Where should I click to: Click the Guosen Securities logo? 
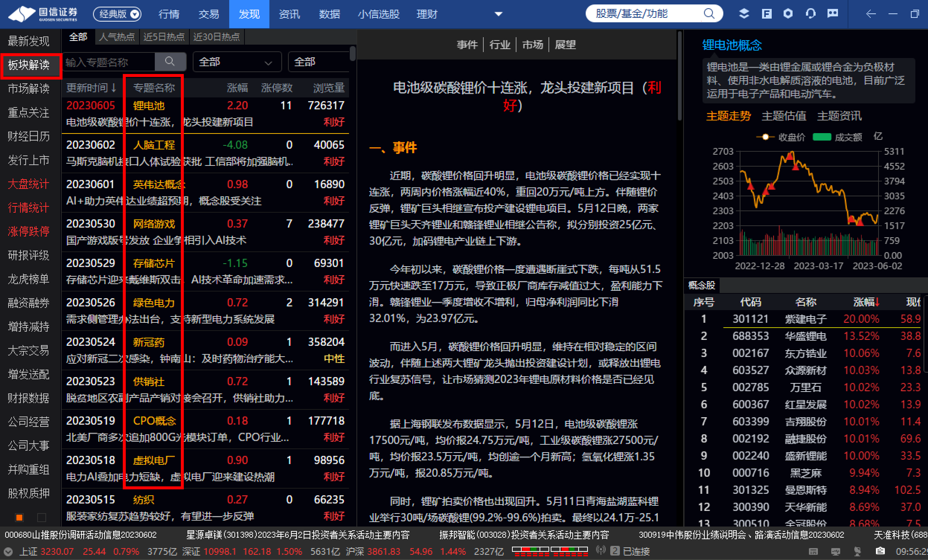pyautogui.click(x=42, y=14)
